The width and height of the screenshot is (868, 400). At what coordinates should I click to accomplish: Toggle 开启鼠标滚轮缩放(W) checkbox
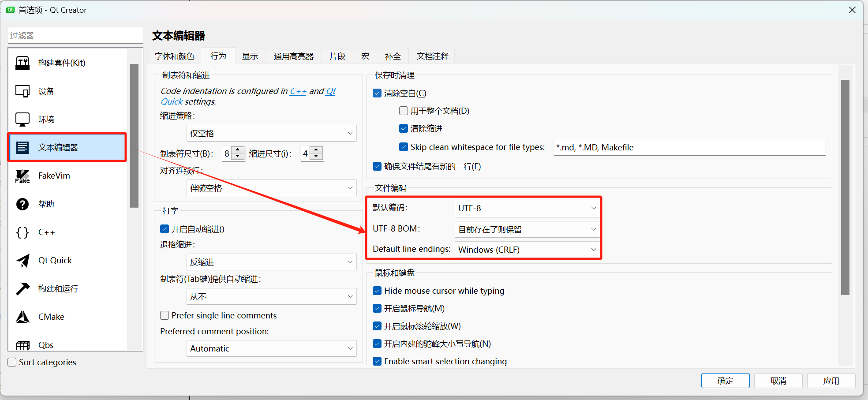[377, 326]
